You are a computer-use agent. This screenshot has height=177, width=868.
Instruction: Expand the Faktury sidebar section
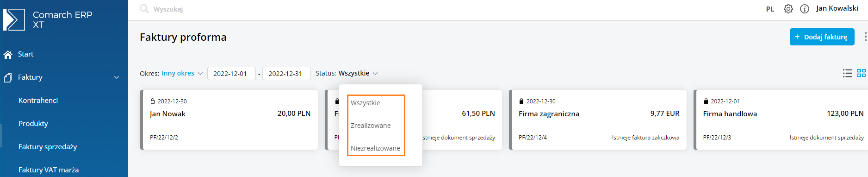[64, 77]
